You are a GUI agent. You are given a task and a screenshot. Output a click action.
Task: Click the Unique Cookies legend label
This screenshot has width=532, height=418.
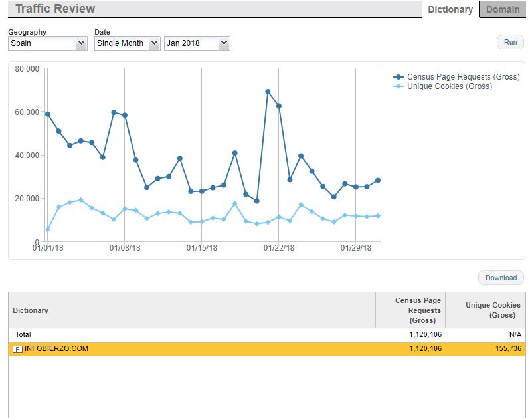450,86
